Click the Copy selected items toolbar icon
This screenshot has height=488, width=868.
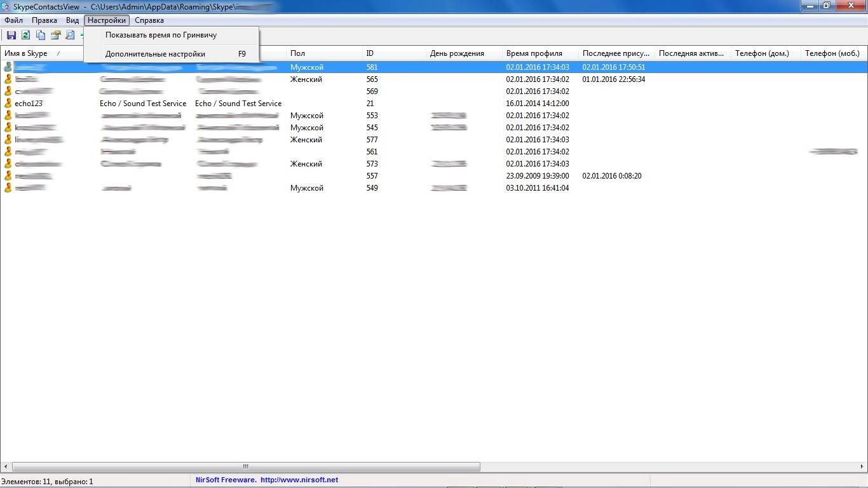(x=41, y=36)
